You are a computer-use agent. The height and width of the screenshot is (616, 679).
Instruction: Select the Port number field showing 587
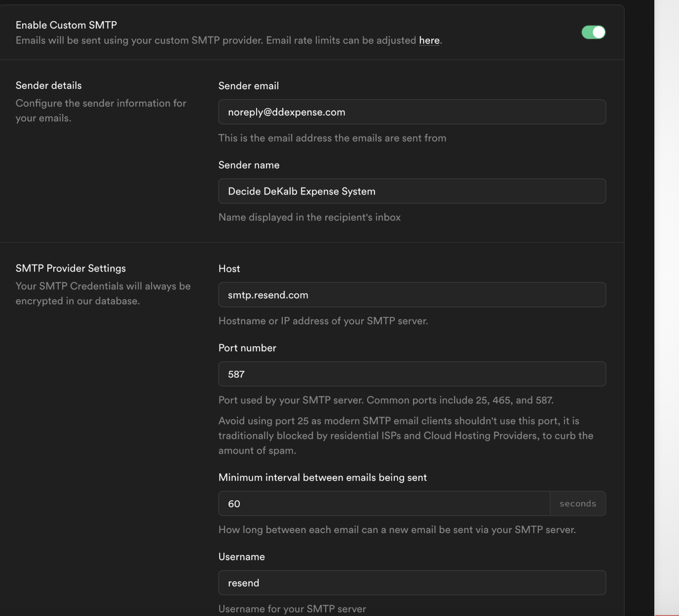click(412, 374)
